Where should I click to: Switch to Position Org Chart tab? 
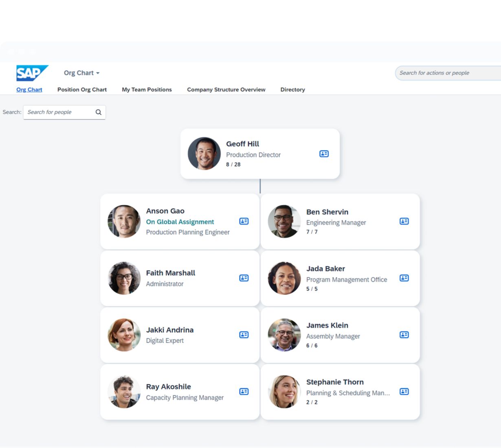tap(82, 90)
